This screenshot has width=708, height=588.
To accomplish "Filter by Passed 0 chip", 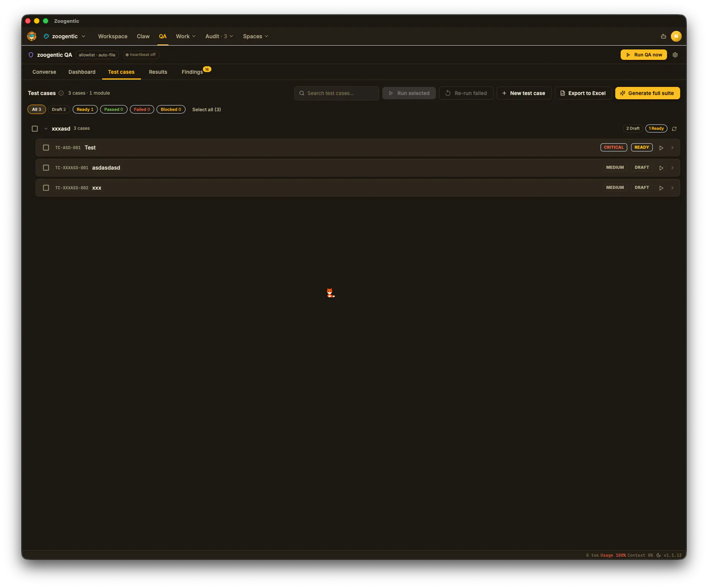I will tap(114, 109).
